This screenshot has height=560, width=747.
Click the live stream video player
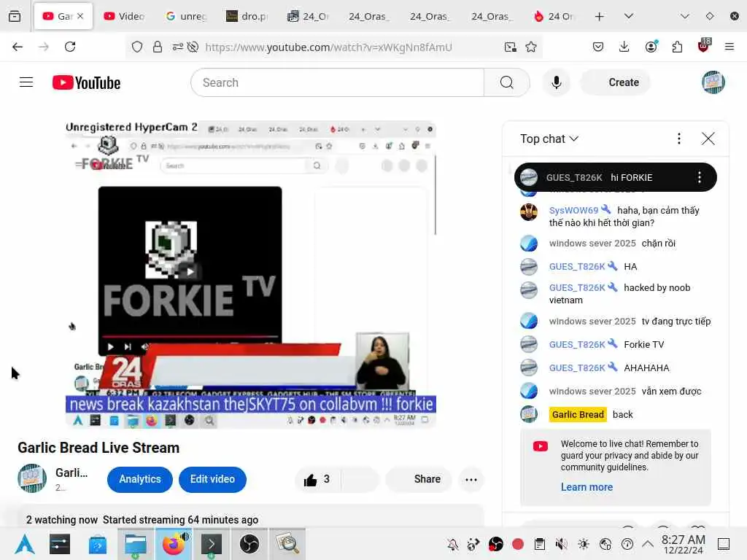(x=251, y=274)
